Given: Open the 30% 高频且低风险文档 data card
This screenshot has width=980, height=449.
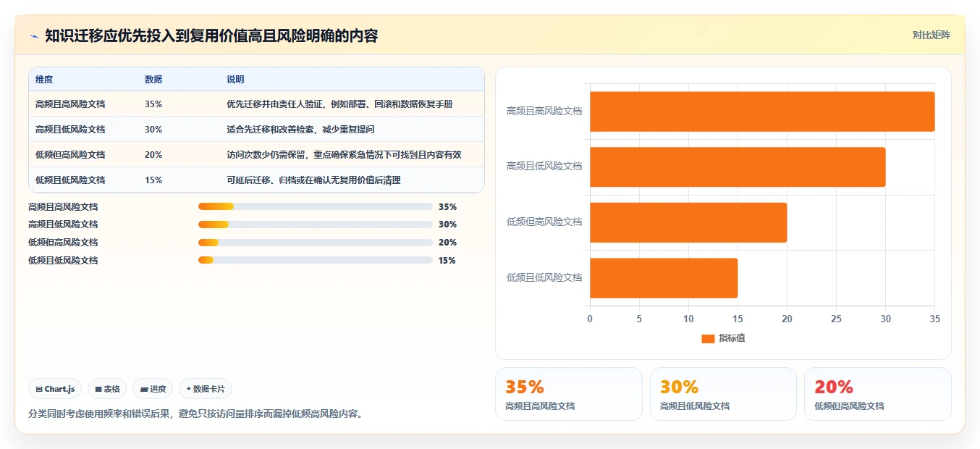Looking at the screenshot, I should pyautogui.click(x=723, y=394).
